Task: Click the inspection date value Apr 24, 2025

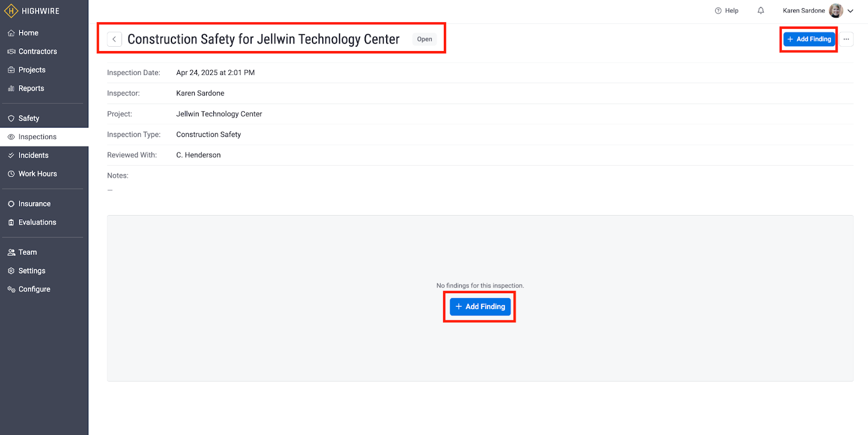Action: point(215,73)
